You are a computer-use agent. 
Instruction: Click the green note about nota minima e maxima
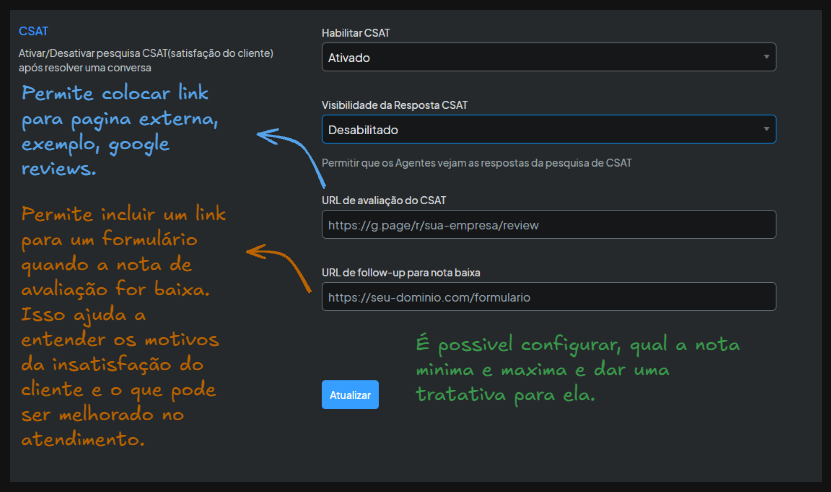tap(577, 369)
